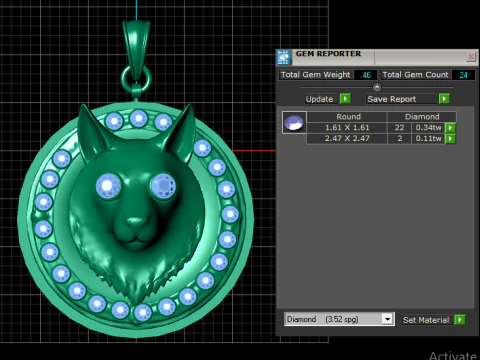
Task: Select the 2.47 X 2.47 size cell
Action: [x=347, y=138]
